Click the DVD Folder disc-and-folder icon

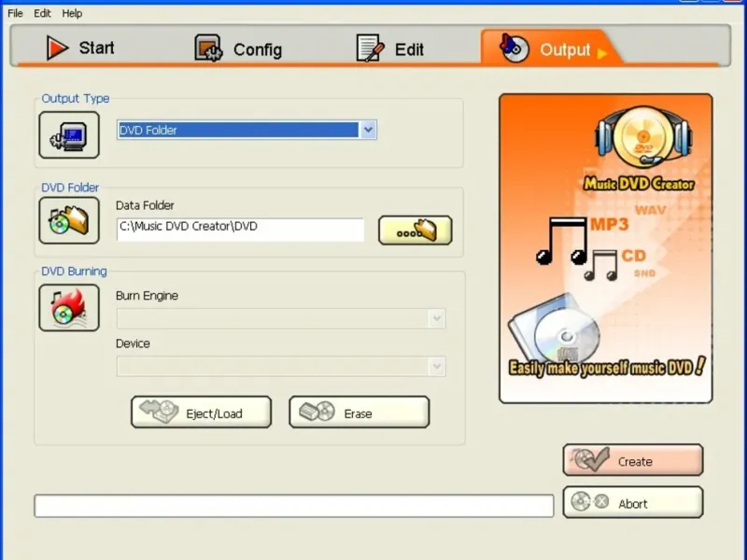click(x=69, y=220)
